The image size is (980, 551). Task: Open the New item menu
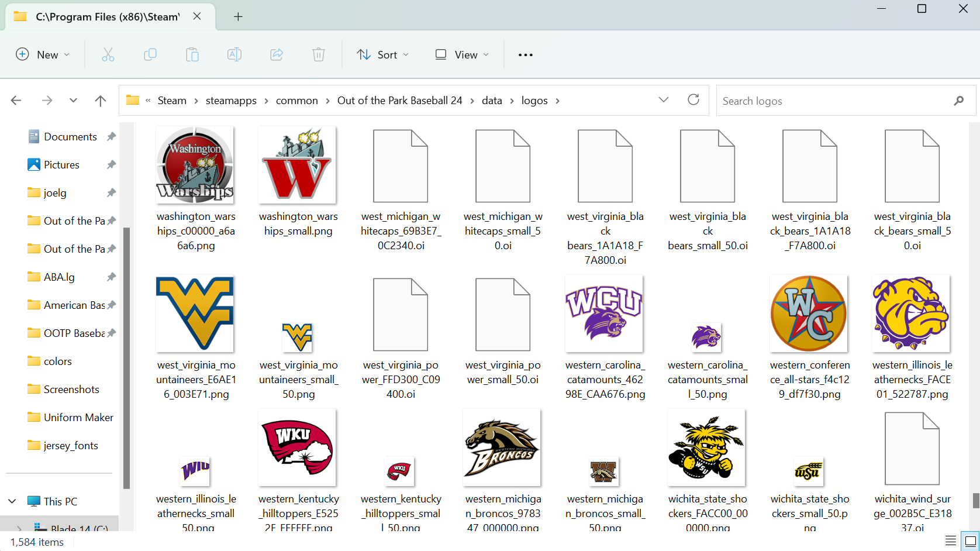tap(43, 54)
